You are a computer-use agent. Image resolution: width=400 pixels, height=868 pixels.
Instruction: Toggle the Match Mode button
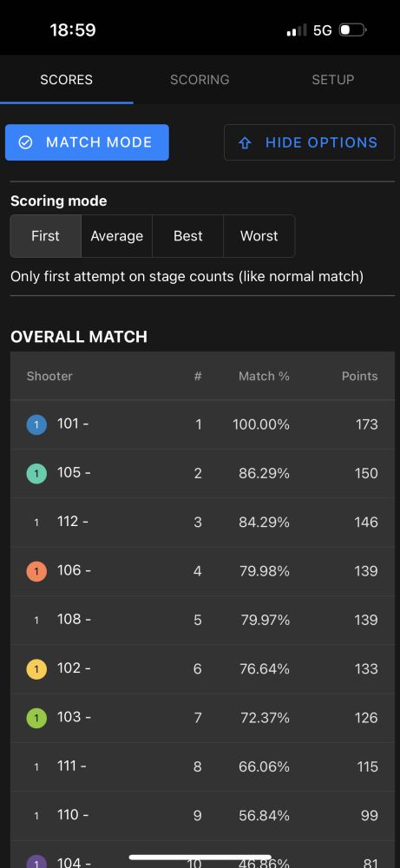(87, 142)
